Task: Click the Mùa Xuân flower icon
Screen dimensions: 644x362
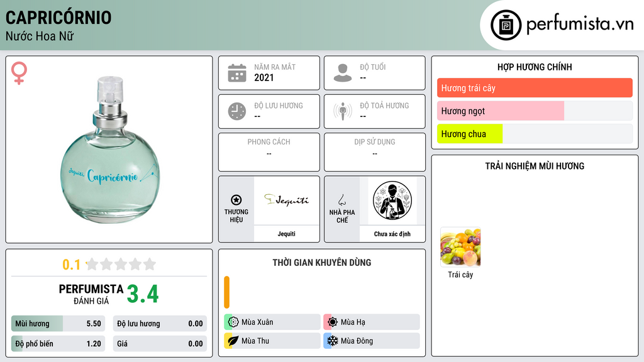Action: pos(233,322)
